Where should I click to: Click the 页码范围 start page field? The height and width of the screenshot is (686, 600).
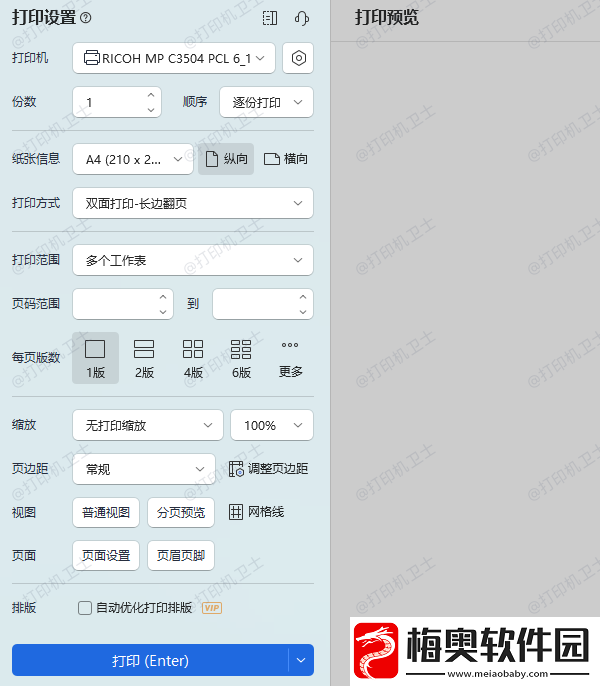click(x=123, y=304)
